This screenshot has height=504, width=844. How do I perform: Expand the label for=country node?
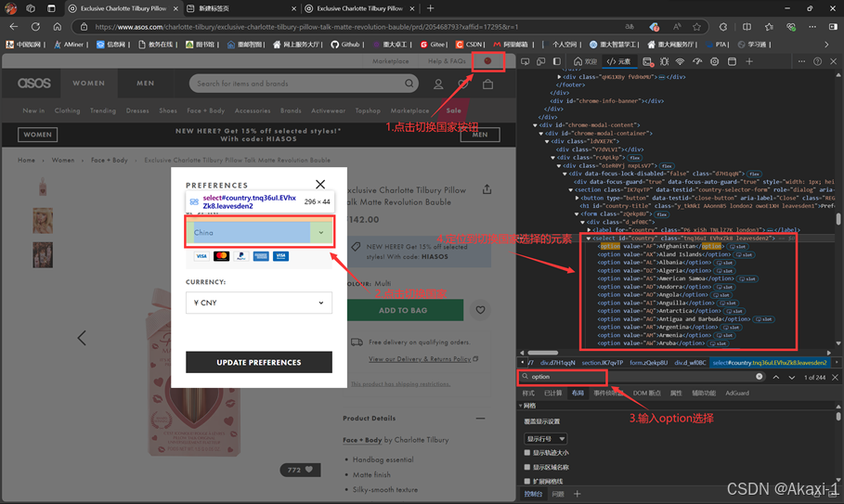[589, 229]
